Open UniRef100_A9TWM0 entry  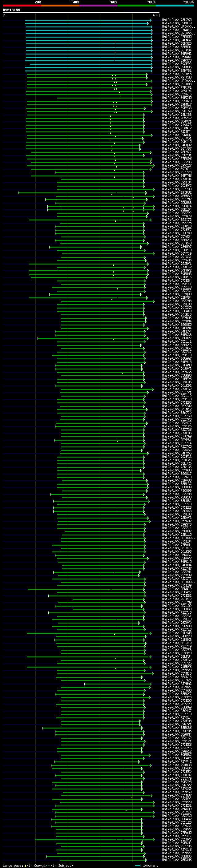click(177, 85)
